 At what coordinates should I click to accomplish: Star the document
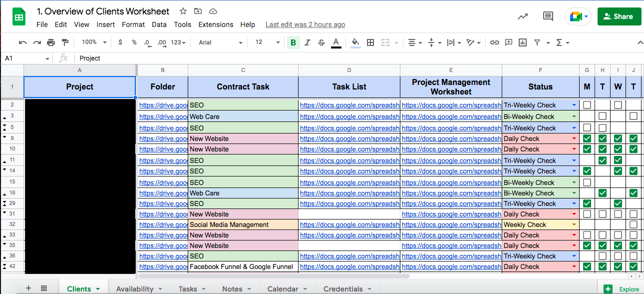tap(183, 11)
